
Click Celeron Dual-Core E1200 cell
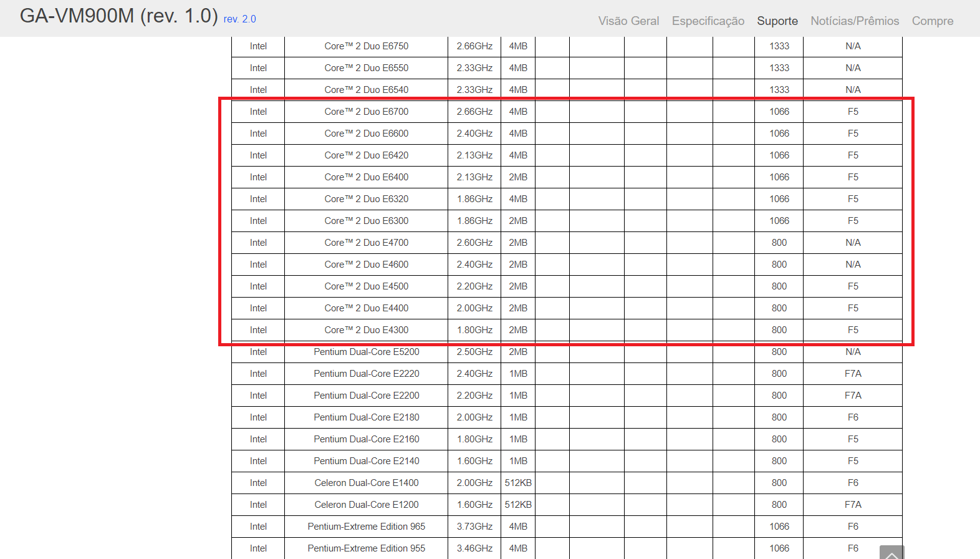[x=367, y=505]
